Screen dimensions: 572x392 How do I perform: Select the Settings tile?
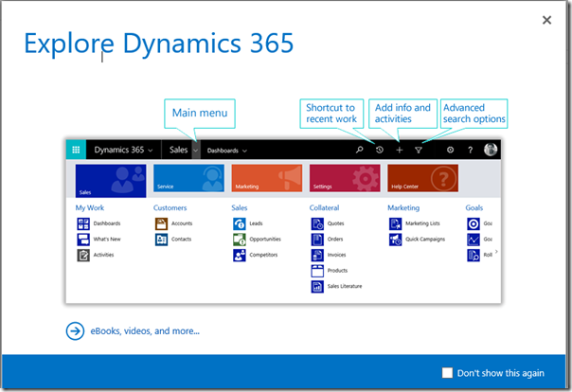(x=345, y=178)
